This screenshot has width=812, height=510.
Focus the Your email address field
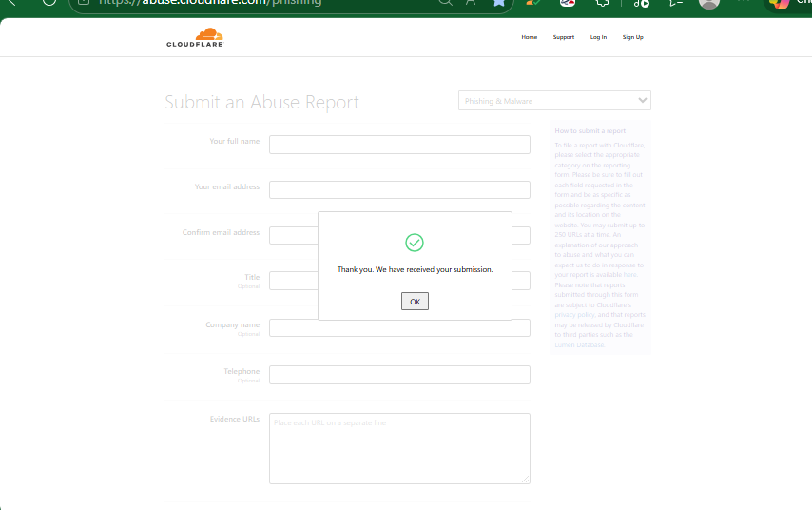(x=399, y=189)
